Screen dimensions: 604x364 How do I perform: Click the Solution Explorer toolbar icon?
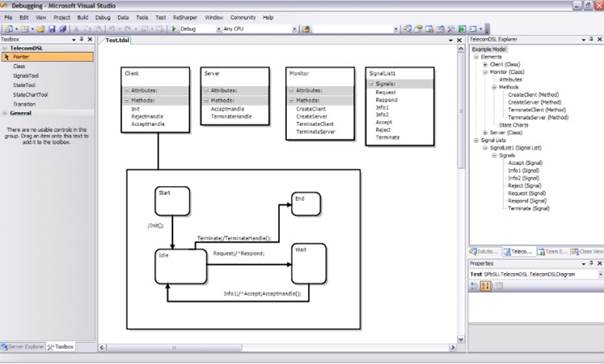[x=408, y=29]
